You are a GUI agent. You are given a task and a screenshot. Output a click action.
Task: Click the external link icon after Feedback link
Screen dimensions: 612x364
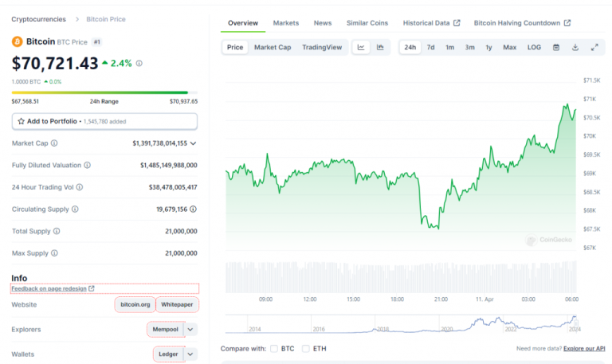click(92, 288)
